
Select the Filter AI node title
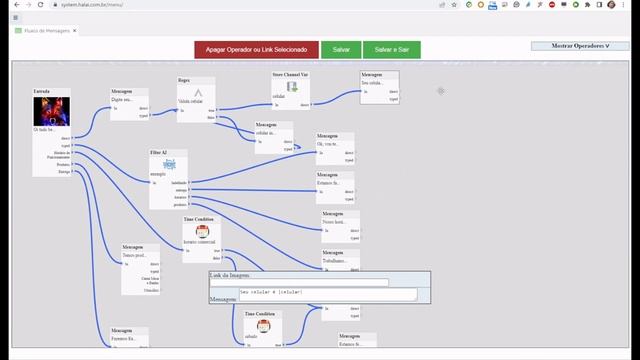click(x=158, y=152)
